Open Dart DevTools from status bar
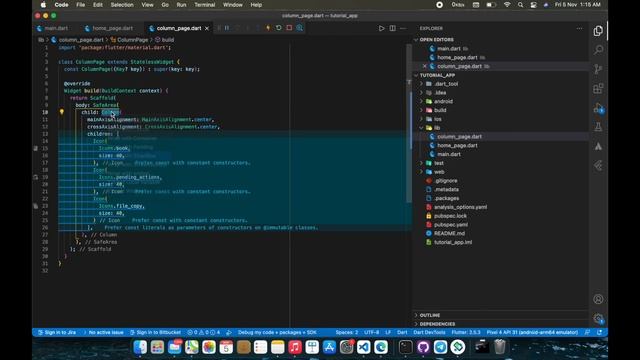This screenshot has height=360, width=640. click(429, 332)
